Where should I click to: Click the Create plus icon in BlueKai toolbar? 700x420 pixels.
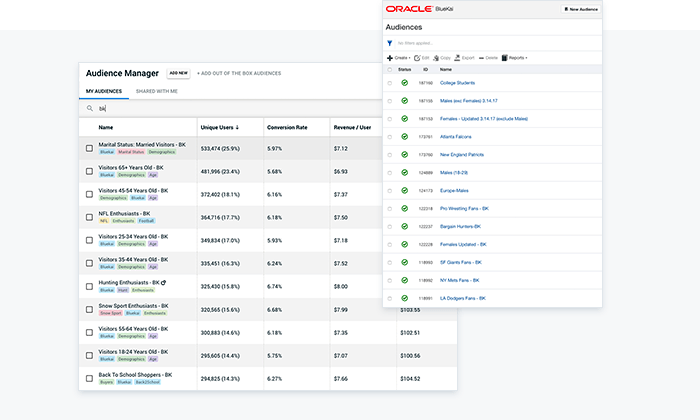pos(390,58)
